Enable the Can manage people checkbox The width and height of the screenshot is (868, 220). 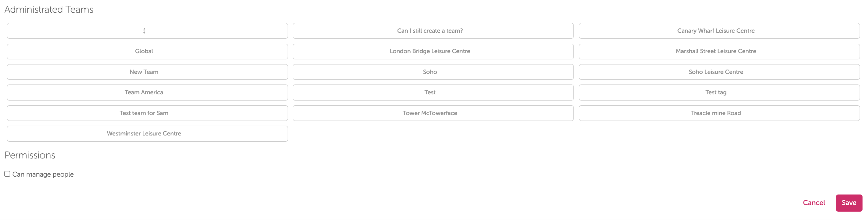click(x=7, y=174)
